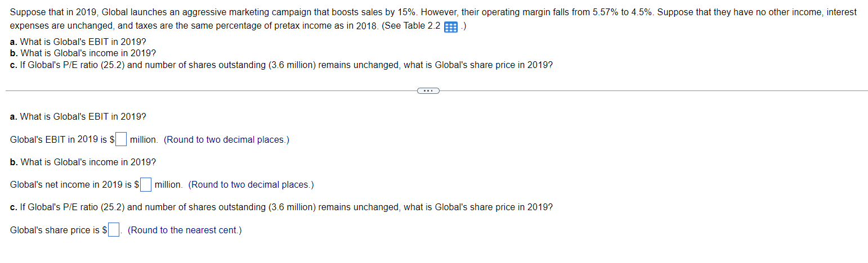Click the 'Round to the nearest cent' hint

[185, 230]
